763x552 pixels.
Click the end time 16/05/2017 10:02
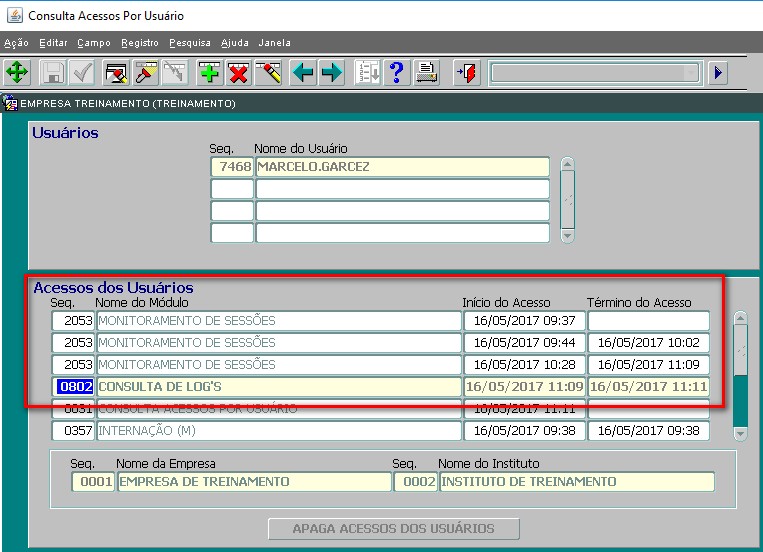tap(648, 343)
